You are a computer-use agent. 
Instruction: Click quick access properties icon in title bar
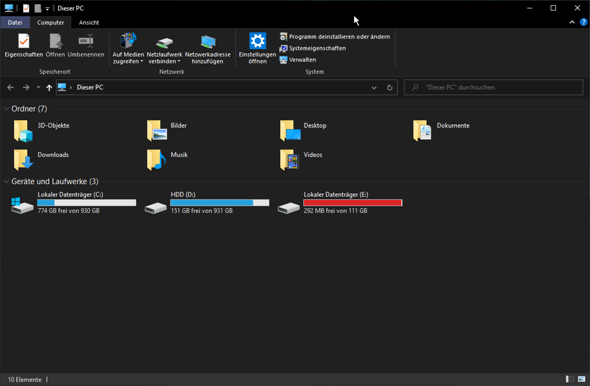pos(26,8)
